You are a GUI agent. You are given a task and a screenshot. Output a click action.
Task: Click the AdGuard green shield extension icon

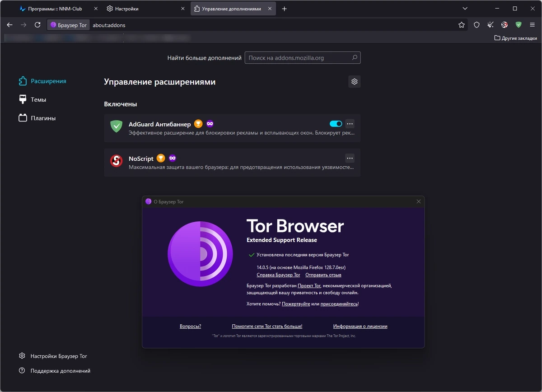pyautogui.click(x=117, y=126)
